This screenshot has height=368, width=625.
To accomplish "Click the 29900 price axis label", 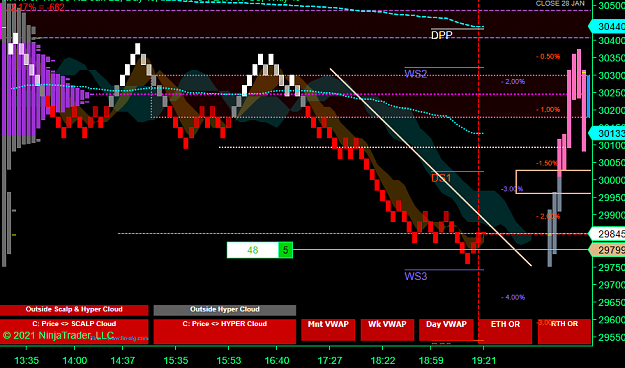I will (611, 215).
